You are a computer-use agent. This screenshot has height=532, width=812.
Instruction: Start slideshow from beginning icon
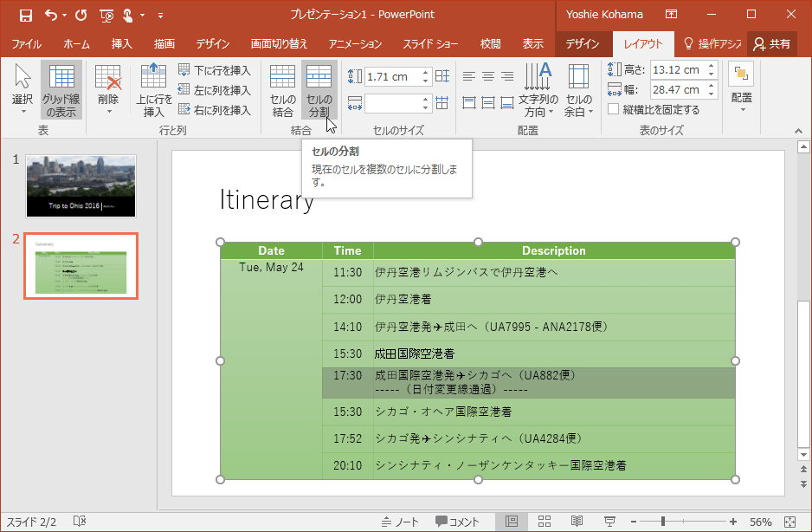click(x=106, y=16)
